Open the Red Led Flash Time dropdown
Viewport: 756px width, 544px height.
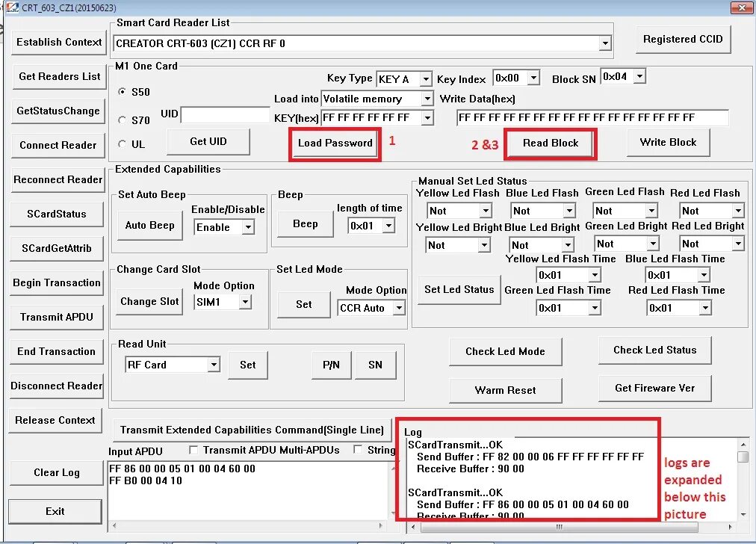[705, 308]
